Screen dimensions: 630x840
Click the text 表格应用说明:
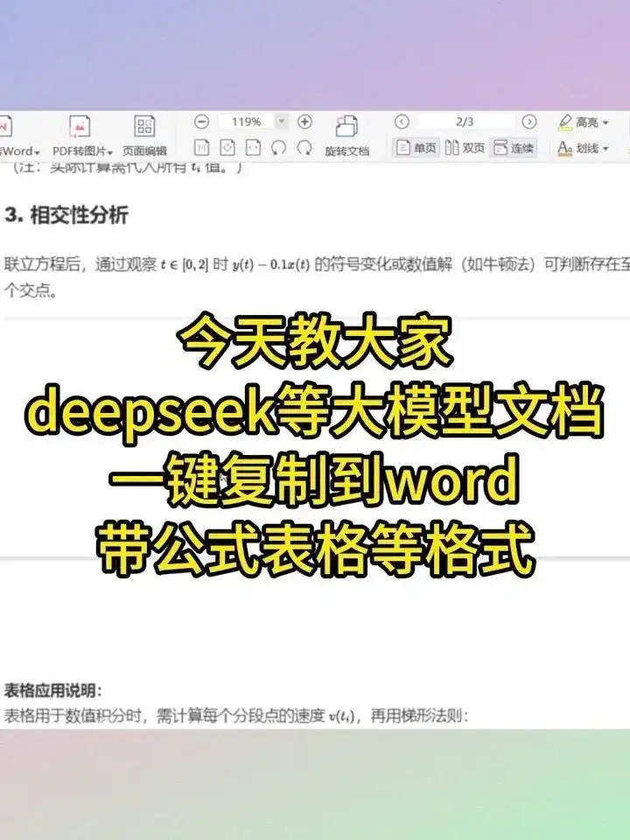point(52,690)
